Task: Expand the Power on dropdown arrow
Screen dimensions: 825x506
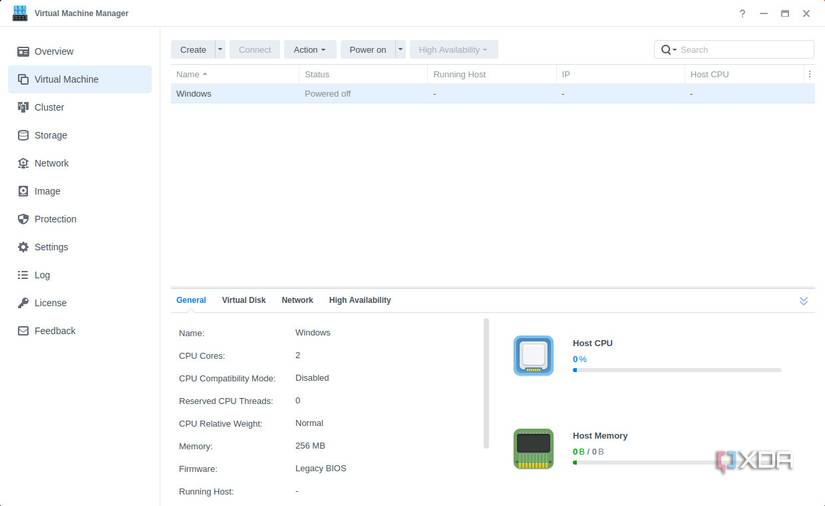Action: (x=400, y=49)
